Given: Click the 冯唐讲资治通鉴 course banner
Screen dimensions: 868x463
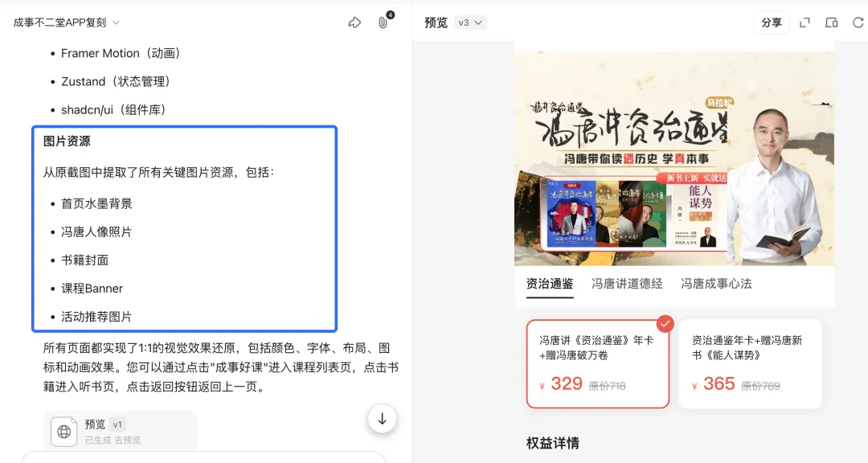Looking at the screenshot, I should tap(674, 158).
